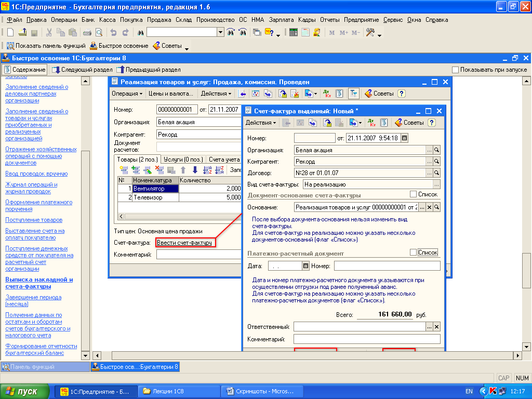
Task: Toggle Показывать при запуске checkbox
Action: [x=455, y=70]
